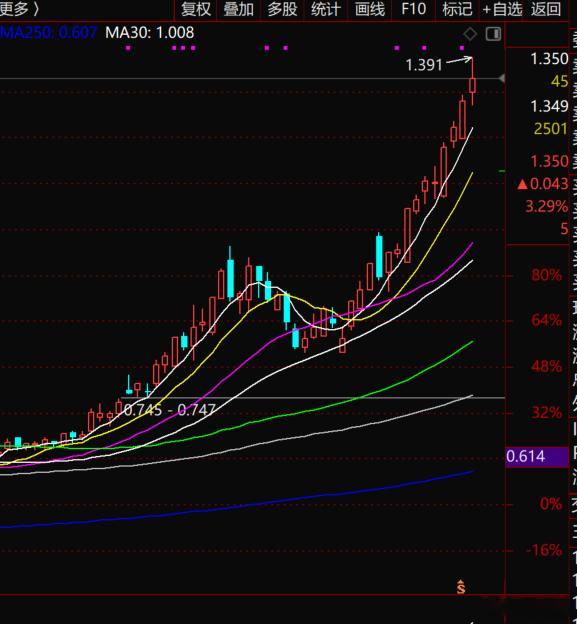Click the 80% axis label

546,275
